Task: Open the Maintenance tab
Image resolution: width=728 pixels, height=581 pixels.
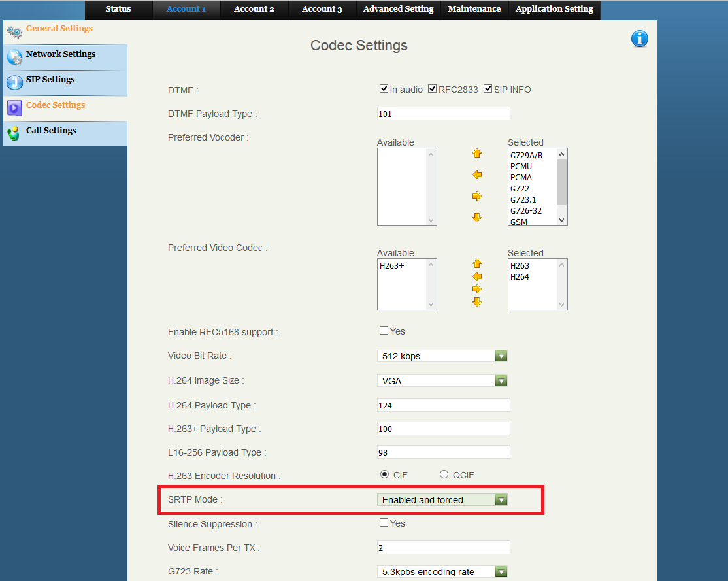Action: [x=474, y=9]
